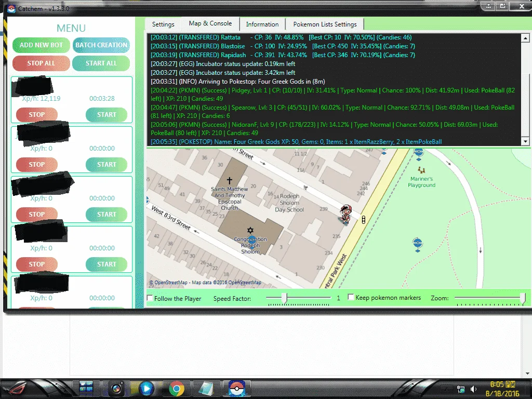Enable the Follow the Player checkbox
532x399 pixels.
150,298
